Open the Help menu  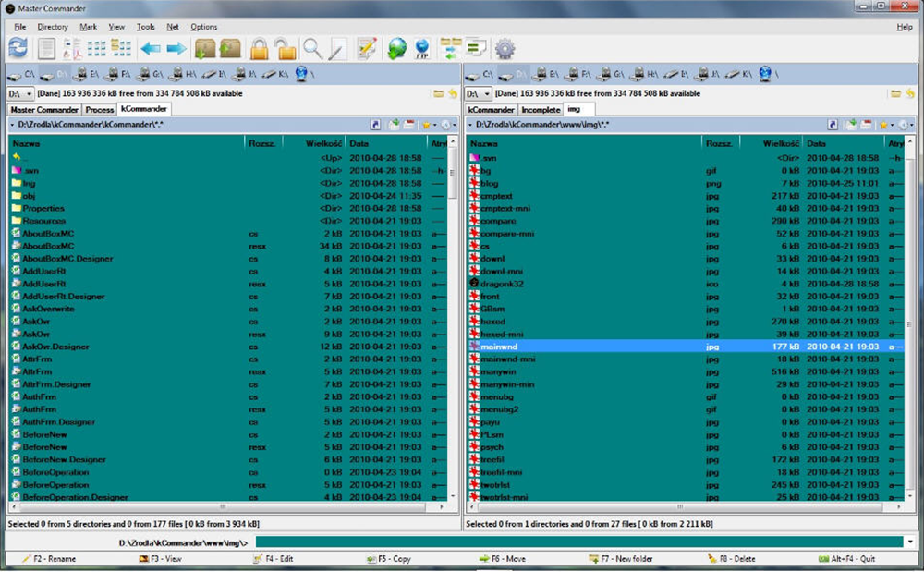(x=904, y=27)
